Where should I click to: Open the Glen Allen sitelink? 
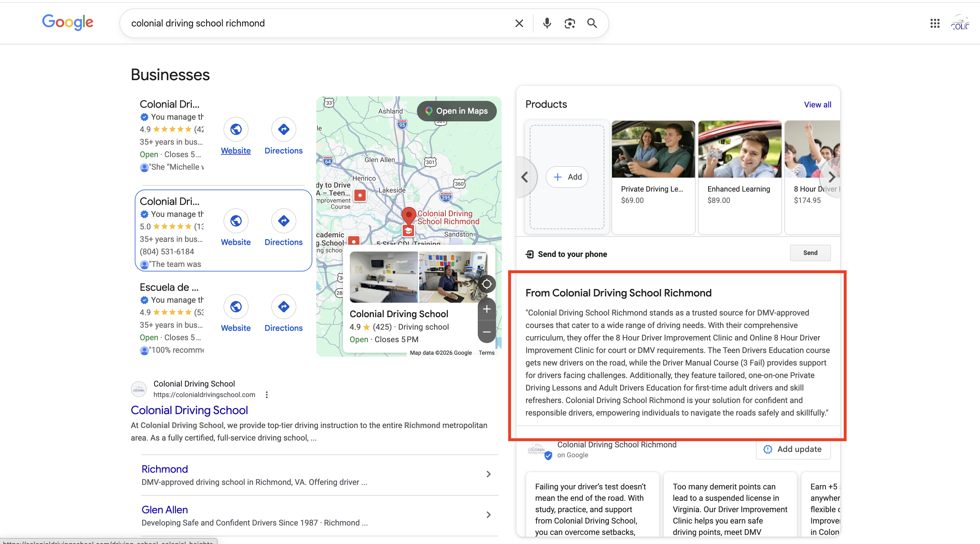coord(165,510)
